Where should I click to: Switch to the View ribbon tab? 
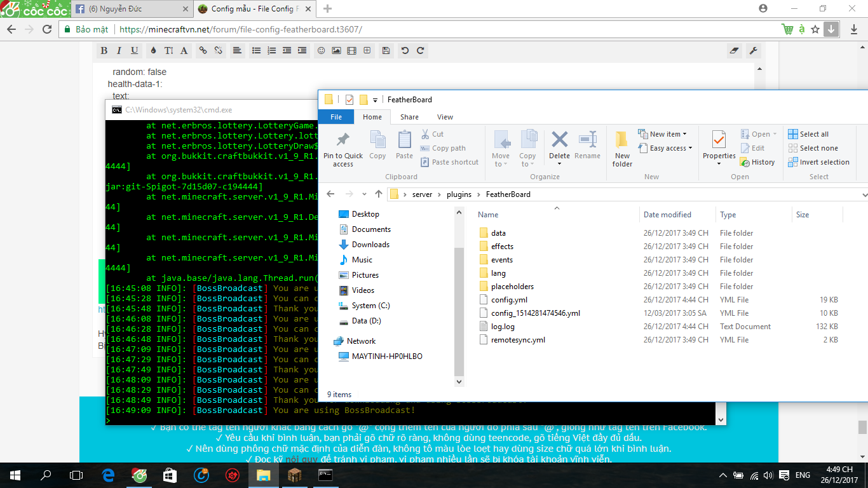click(x=445, y=117)
